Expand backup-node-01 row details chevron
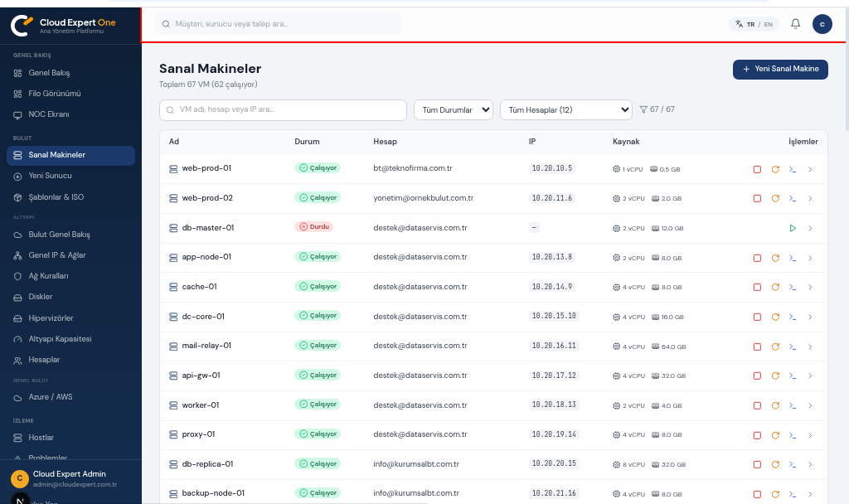Screen dimensions: 849x504 click(x=810, y=494)
